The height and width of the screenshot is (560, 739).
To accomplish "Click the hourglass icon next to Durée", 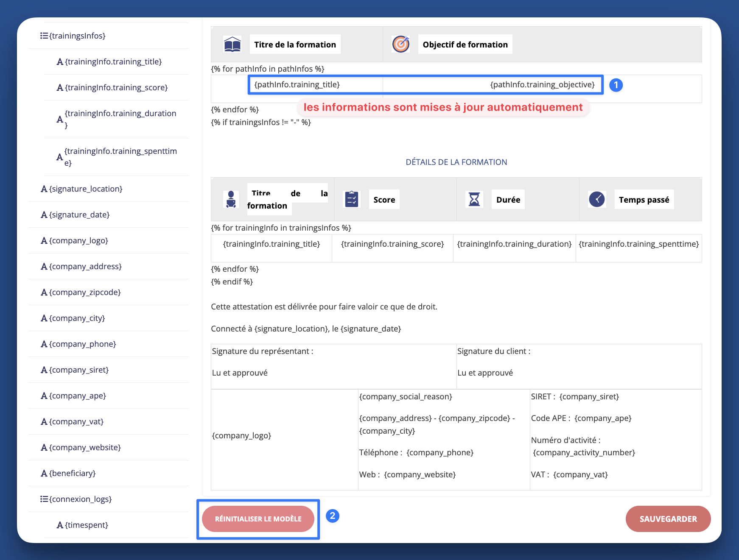I will pyautogui.click(x=473, y=199).
